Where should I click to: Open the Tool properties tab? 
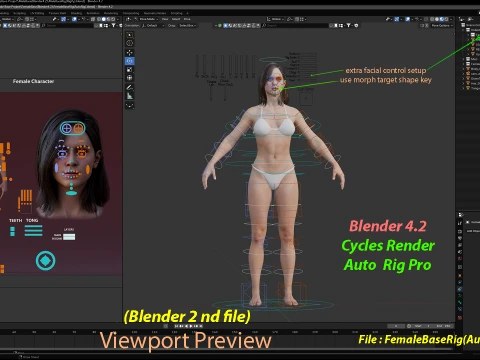click(460, 223)
